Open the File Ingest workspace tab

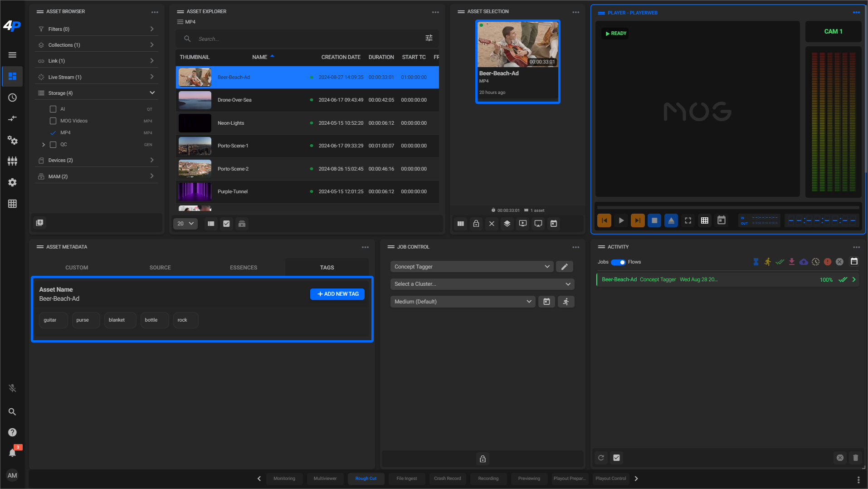407,479
